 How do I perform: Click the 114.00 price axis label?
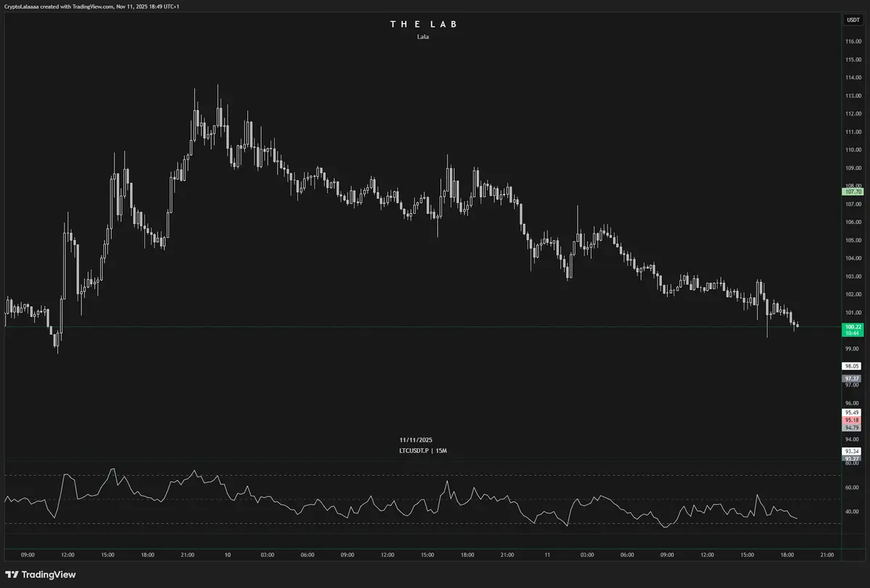click(853, 78)
